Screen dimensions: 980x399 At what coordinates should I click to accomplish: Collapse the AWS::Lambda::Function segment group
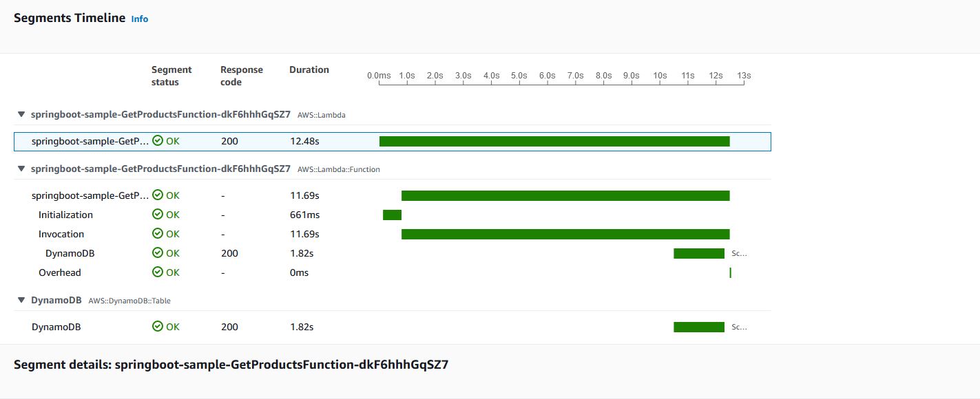[x=21, y=169]
